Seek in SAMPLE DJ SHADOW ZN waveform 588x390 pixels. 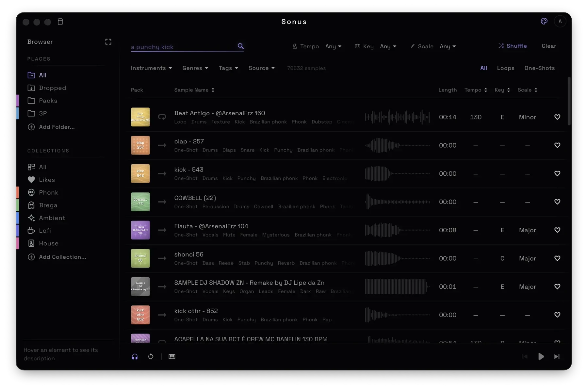(x=397, y=286)
